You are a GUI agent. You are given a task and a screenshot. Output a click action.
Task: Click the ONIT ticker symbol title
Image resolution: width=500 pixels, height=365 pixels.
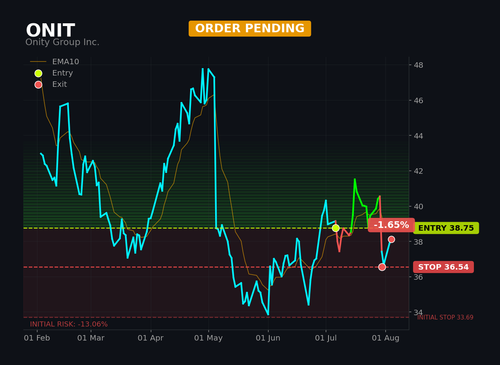point(50,30)
